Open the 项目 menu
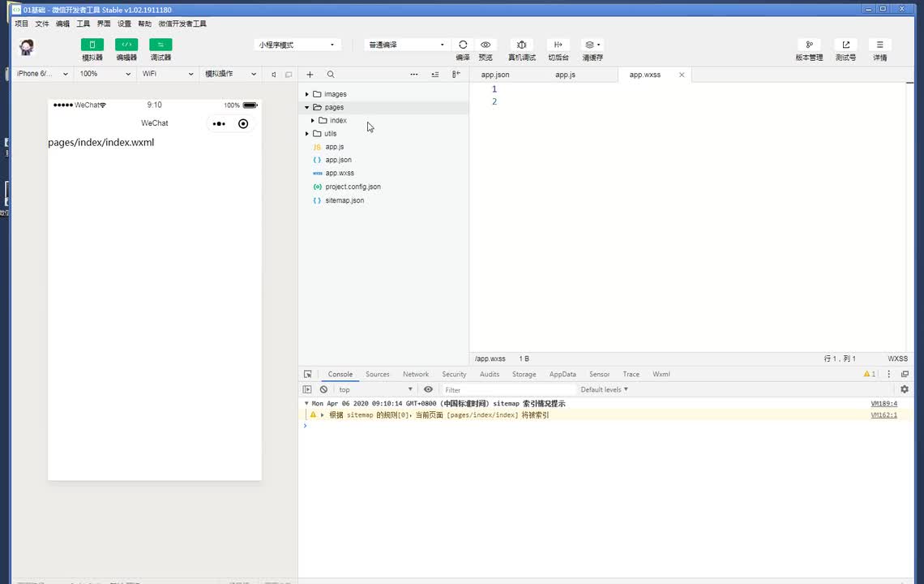924x584 pixels. coord(21,24)
